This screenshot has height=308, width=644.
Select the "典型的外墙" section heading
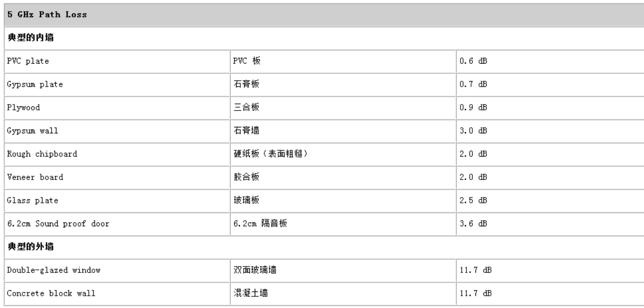[x=25, y=247]
